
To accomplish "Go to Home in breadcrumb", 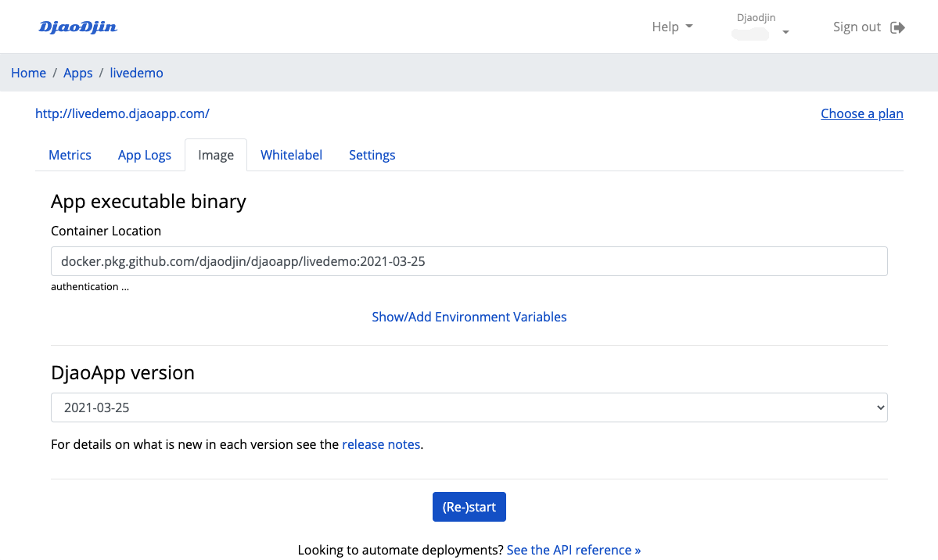I will click(28, 73).
